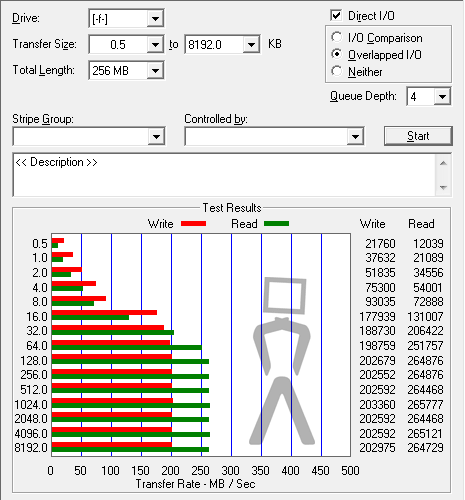Viewport: 465px width, 500px height.
Task: Click the Description scrollbar up arrow
Action: tap(443, 163)
